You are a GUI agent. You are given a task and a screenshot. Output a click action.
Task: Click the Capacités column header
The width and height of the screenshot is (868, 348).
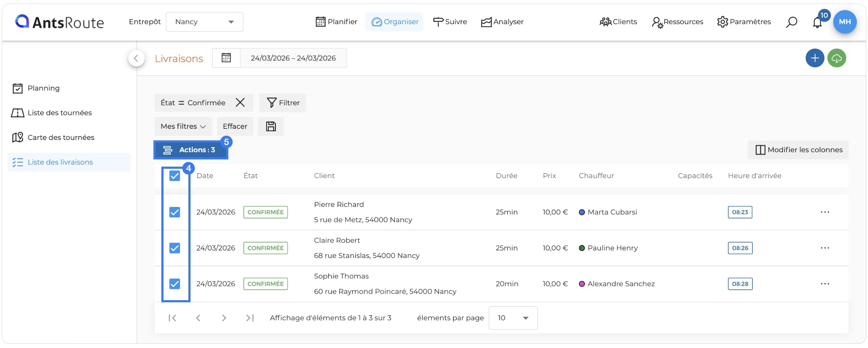click(x=695, y=176)
